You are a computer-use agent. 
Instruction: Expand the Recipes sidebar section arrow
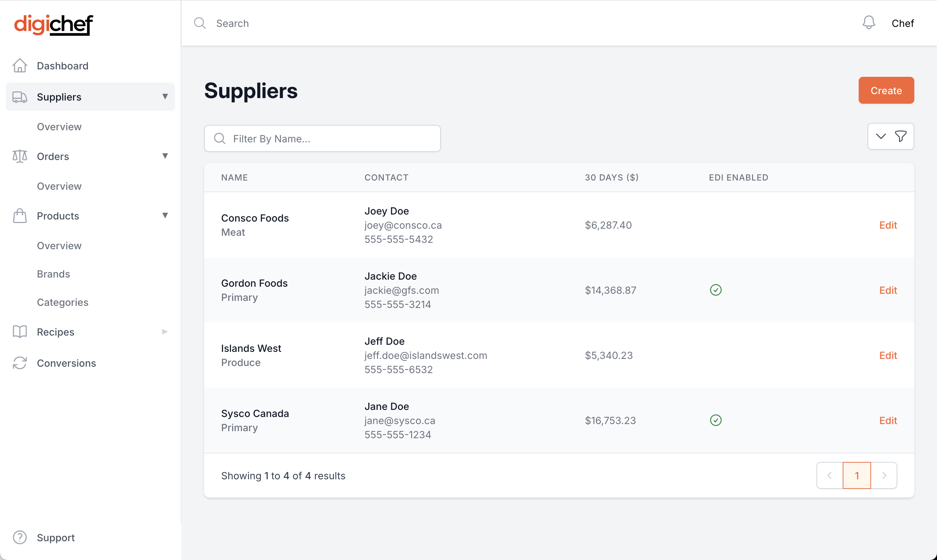pyautogui.click(x=165, y=332)
